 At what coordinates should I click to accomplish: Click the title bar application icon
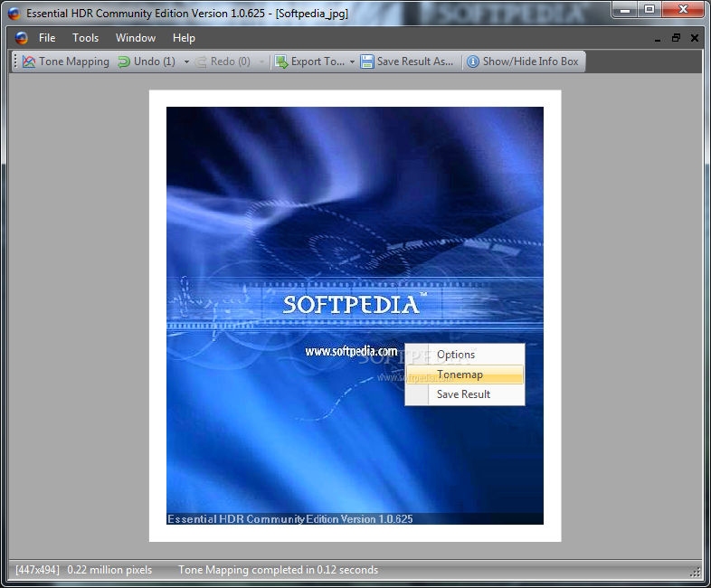point(14,14)
